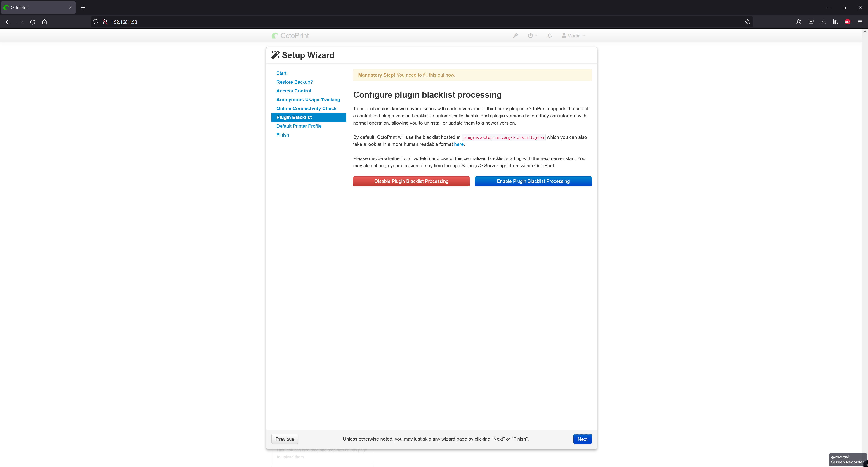Click the page scrollbar up arrow

(x=865, y=31)
